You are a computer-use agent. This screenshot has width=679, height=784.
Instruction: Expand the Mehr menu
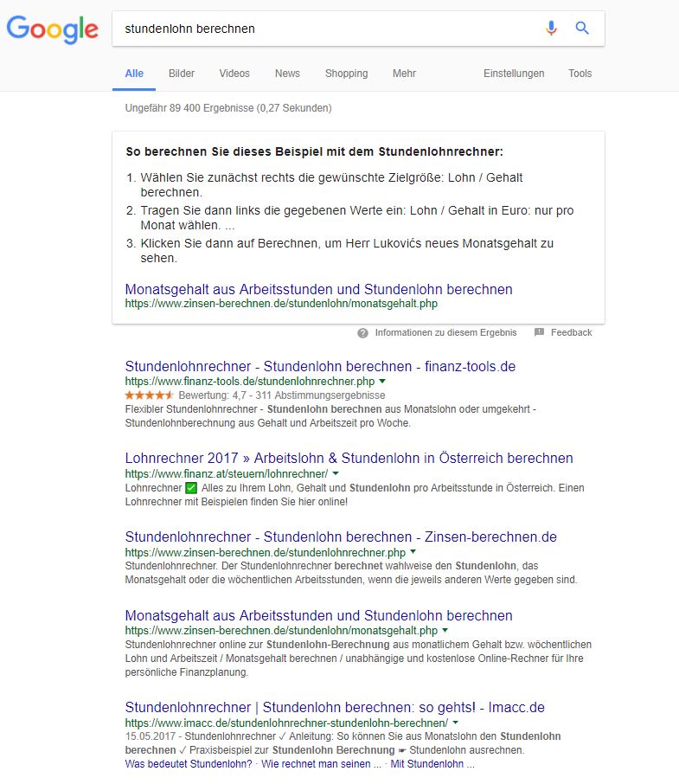(404, 74)
